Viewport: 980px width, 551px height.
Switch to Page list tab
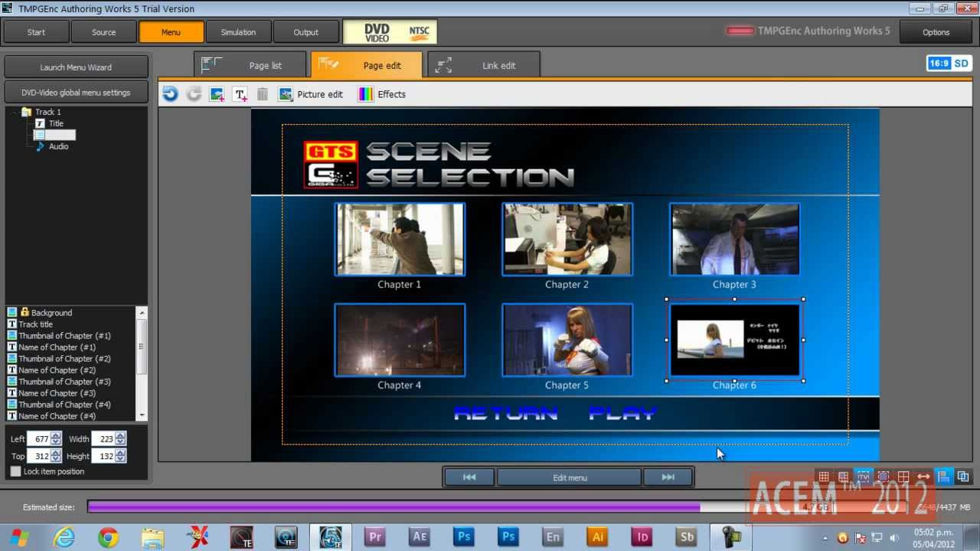point(250,65)
